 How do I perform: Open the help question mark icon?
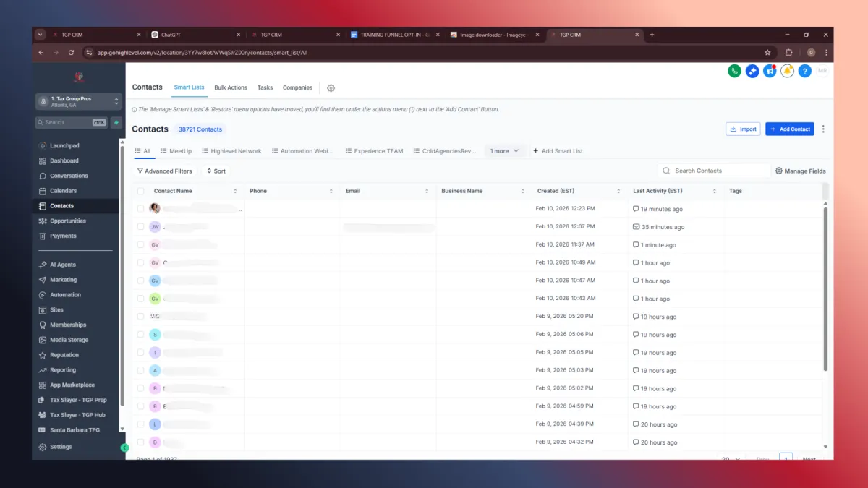[804, 71]
